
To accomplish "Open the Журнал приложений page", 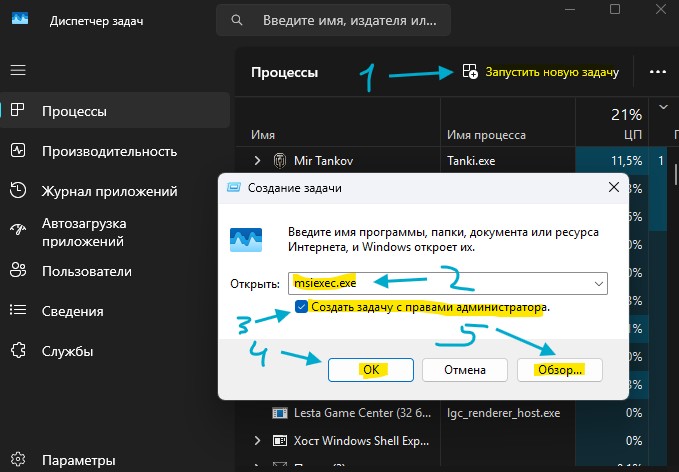I will pyautogui.click(x=109, y=191).
